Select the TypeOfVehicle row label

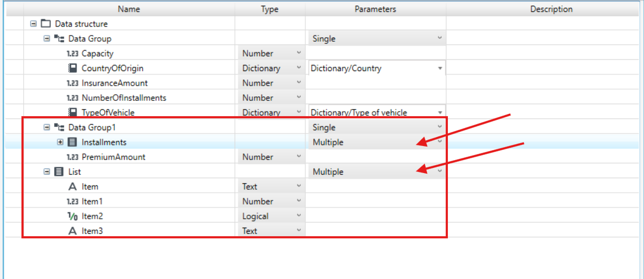[x=108, y=112]
